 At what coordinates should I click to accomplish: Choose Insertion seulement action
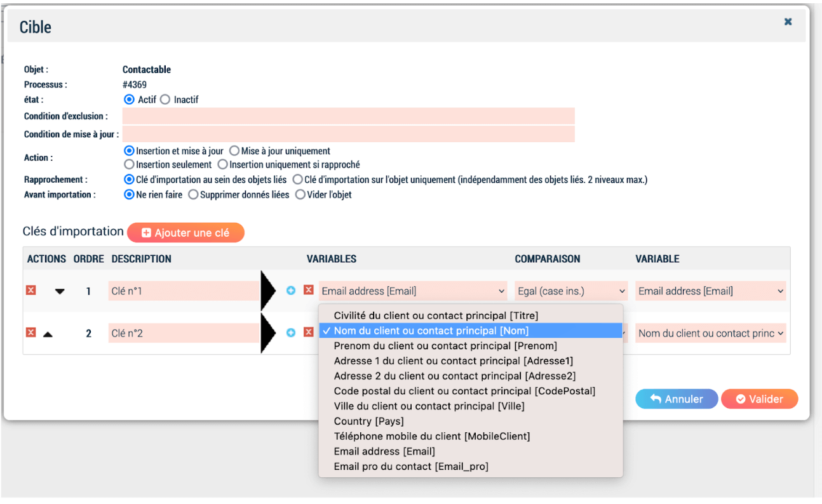129,164
